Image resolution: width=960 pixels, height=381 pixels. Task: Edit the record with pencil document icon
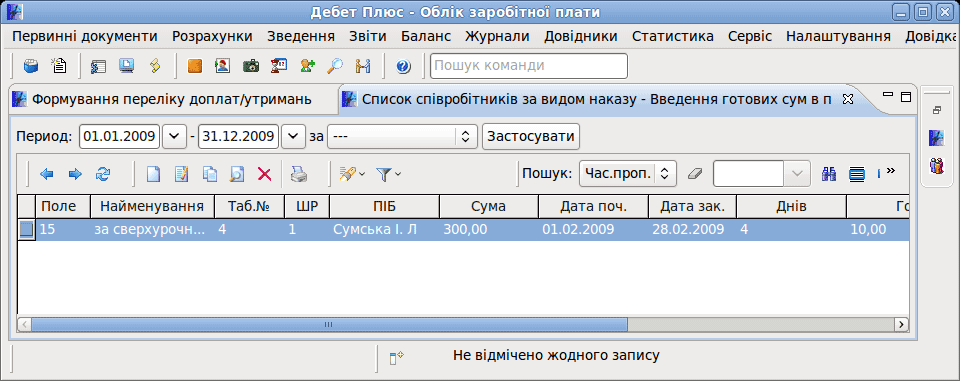tap(181, 175)
